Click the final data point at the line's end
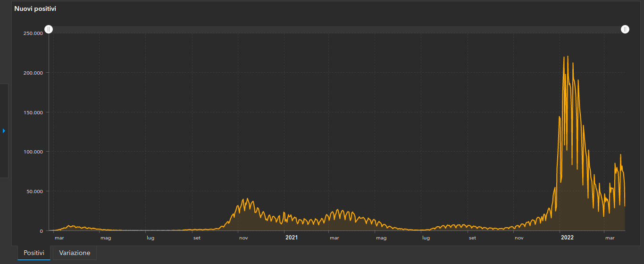 point(625,205)
